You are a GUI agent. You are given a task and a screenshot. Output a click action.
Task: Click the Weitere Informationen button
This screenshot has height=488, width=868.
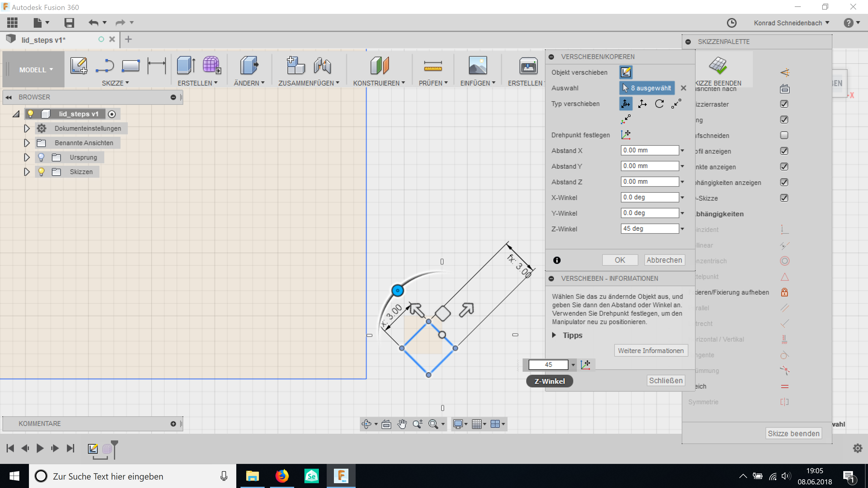(x=651, y=351)
